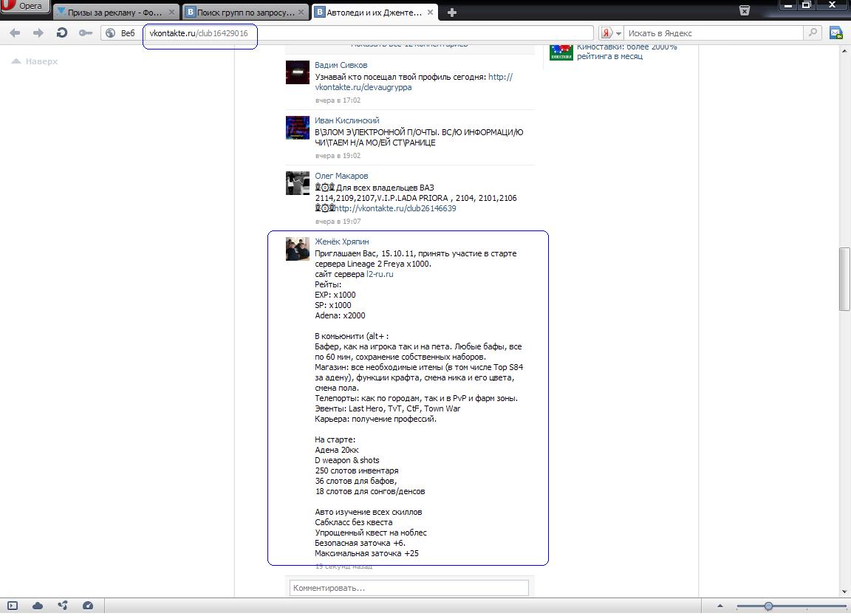Click the scrollbar up arrow
Viewport: 851px width, 616px height.
[844, 51]
